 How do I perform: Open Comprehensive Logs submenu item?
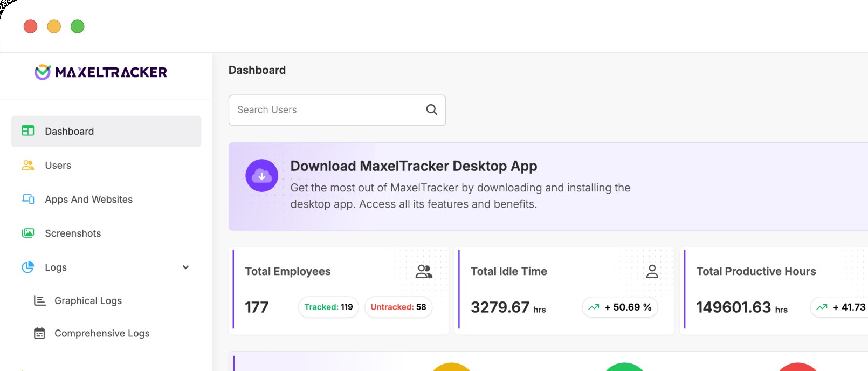click(102, 334)
